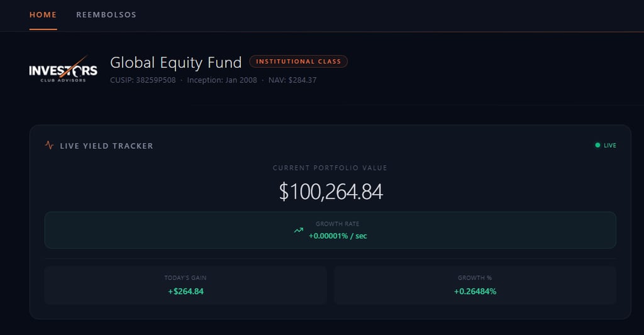Image resolution: width=644 pixels, height=335 pixels.
Task: Click the green LIVE status dot
Action: point(597,146)
